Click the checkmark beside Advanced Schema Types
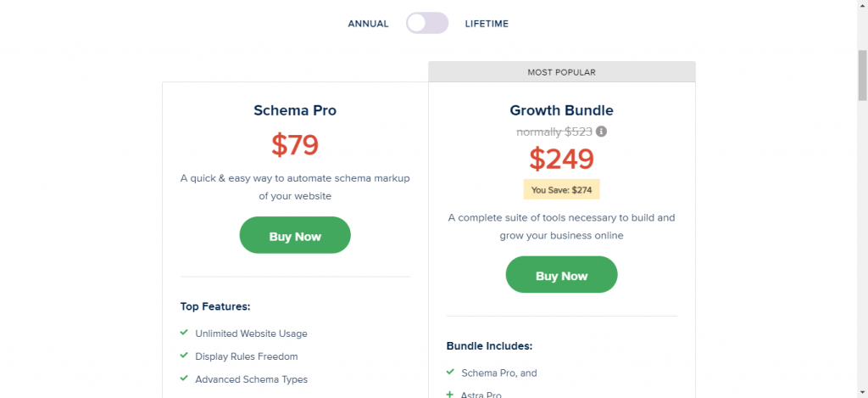The width and height of the screenshot is (868, 398). (x=184, y=378)
